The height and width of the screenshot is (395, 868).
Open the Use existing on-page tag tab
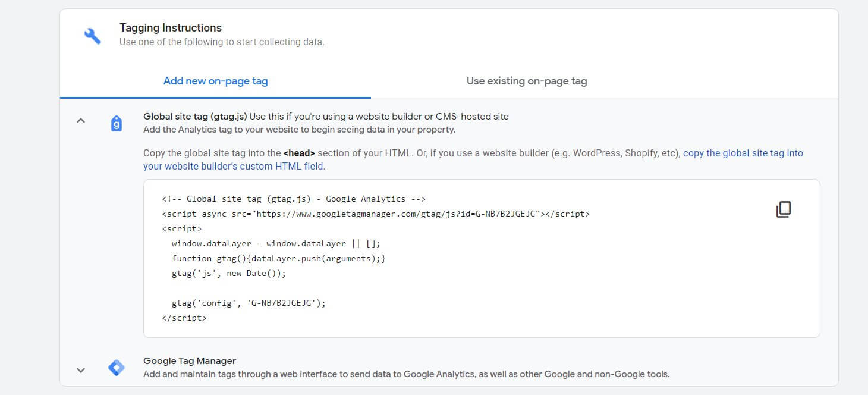point(526,81)
